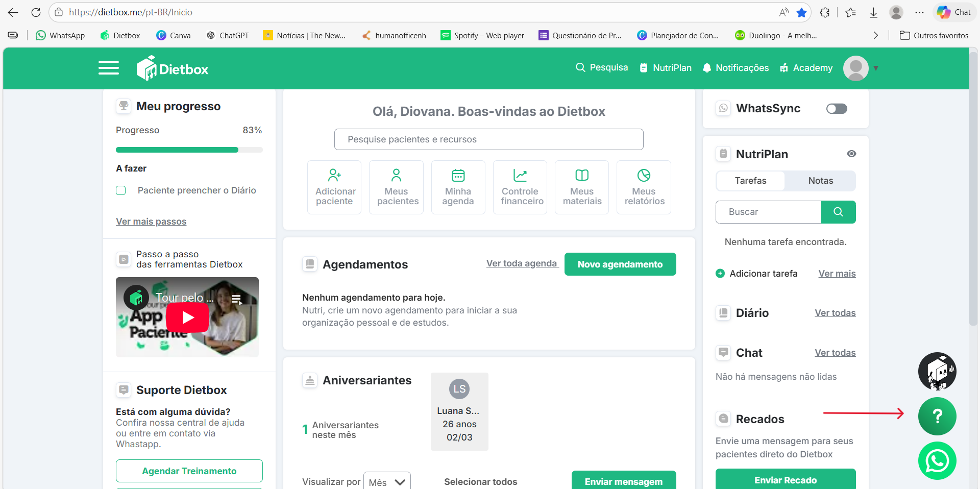Open browser downloads icon
Viewport: 980px width, 489px height.
[x=873, y=12]
